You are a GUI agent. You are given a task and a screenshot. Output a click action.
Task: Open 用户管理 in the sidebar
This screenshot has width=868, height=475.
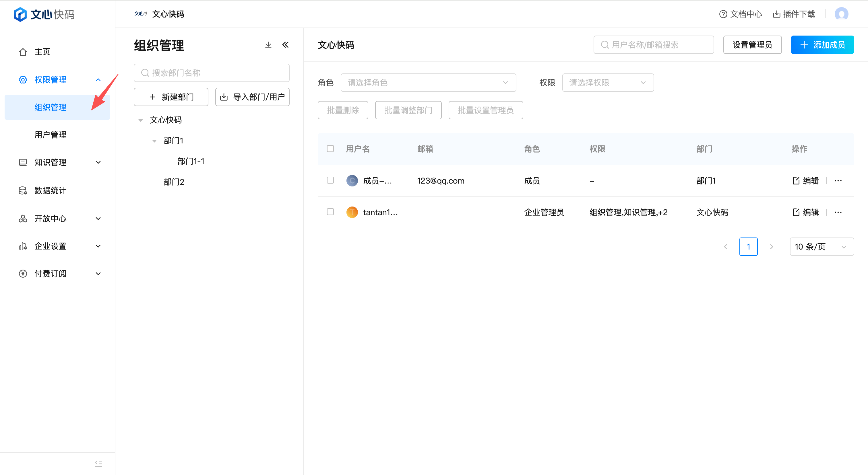click(51, 135)
